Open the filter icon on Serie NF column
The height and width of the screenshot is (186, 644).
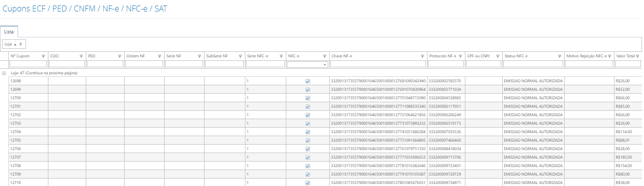click(x=200, y=56)
